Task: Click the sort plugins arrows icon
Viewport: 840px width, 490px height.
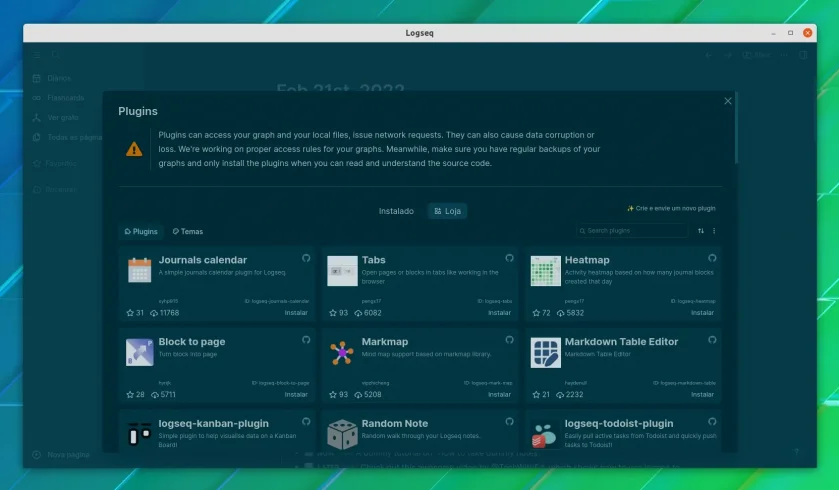Action: click(x=701, y=231)
